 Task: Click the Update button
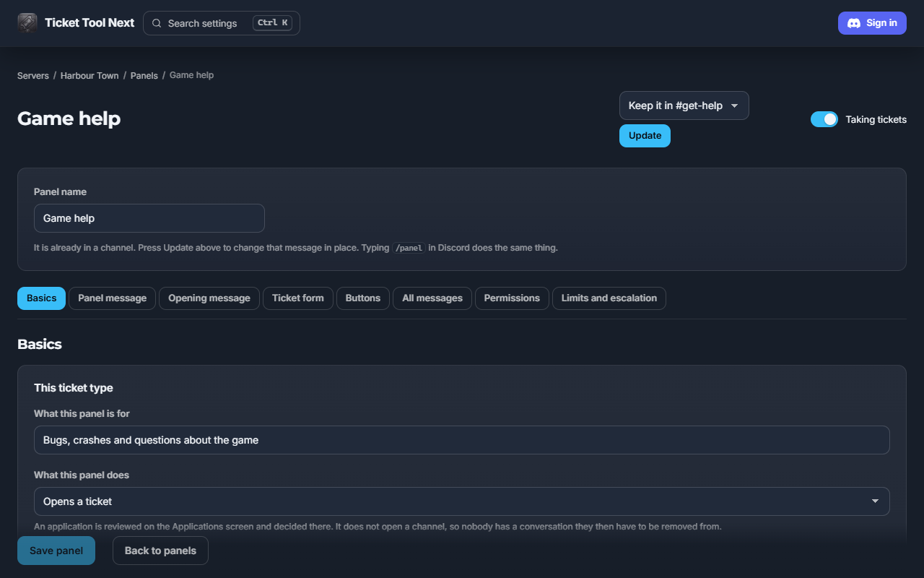[645, 136]
